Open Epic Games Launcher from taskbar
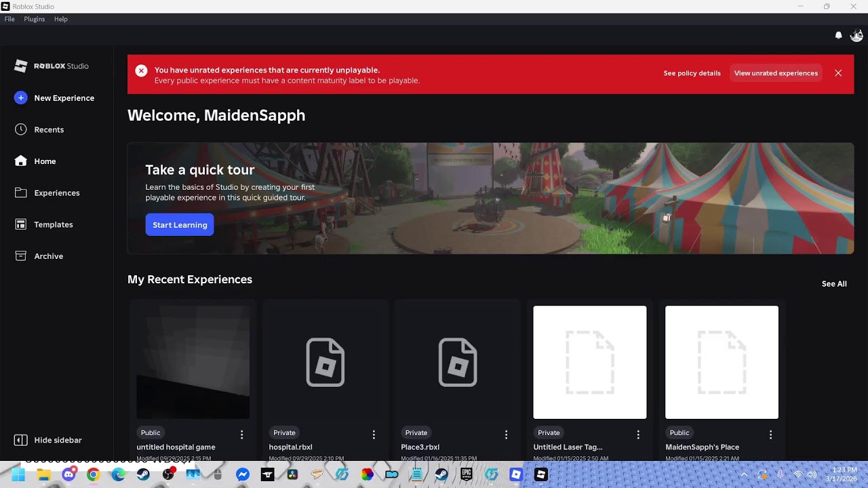The image size is (868, 488). tap(467, 474)
